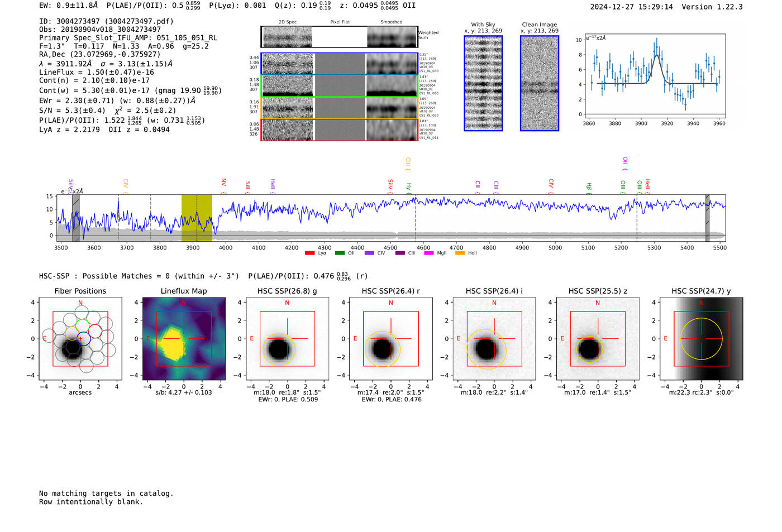Click the dark purple CIII legend swatch
This screenshot has width=782, height=532.
coord(400,253)
